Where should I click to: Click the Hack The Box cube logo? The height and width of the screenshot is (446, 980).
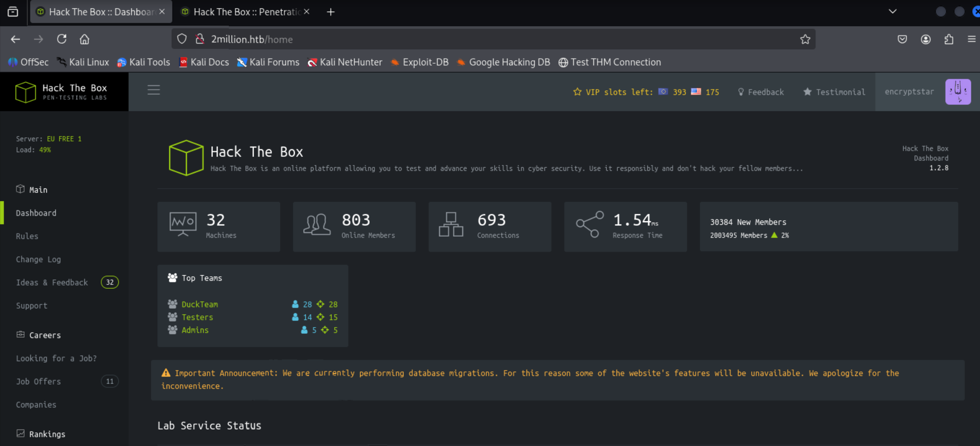(x=25, y=92)
